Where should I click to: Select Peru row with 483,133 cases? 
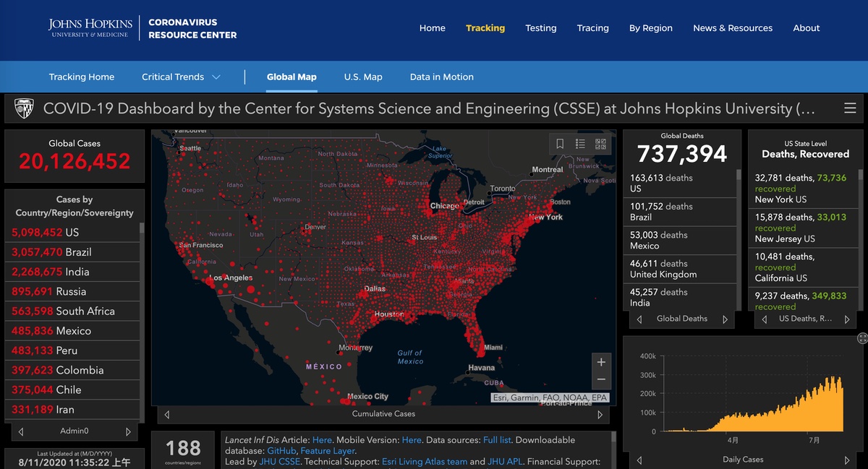[72, 350]
